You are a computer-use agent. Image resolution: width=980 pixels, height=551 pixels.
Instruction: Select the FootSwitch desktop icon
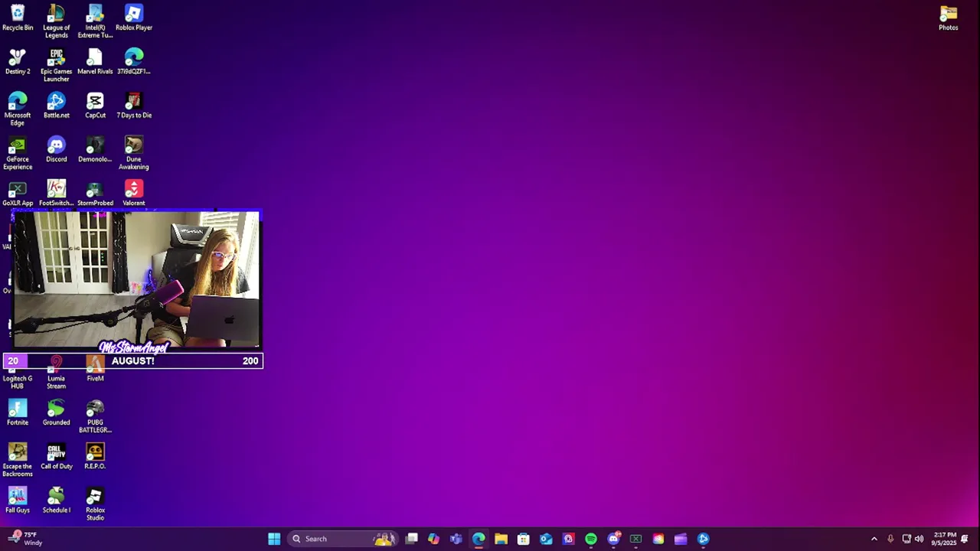click(x=56, y=194)
